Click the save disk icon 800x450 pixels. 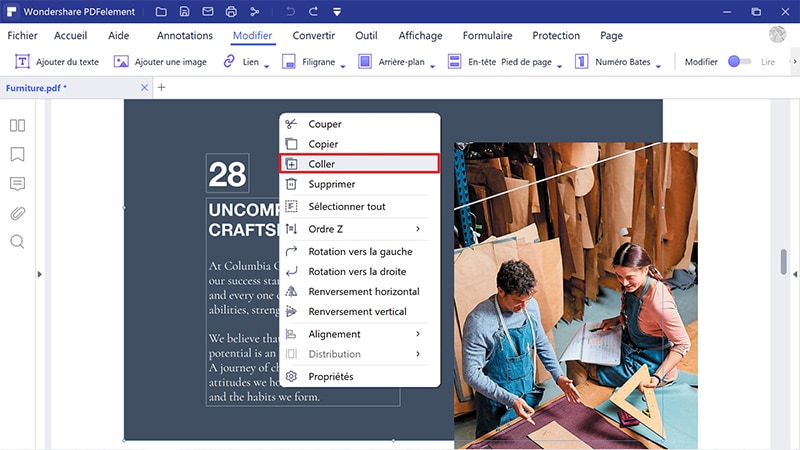pyautogui.click(x=184, y=11)
